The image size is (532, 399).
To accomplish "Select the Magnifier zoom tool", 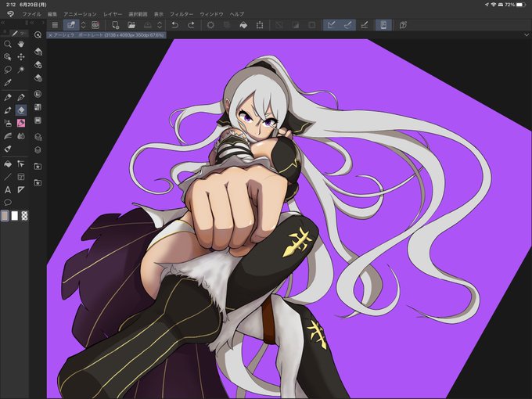I will [8, 44].
